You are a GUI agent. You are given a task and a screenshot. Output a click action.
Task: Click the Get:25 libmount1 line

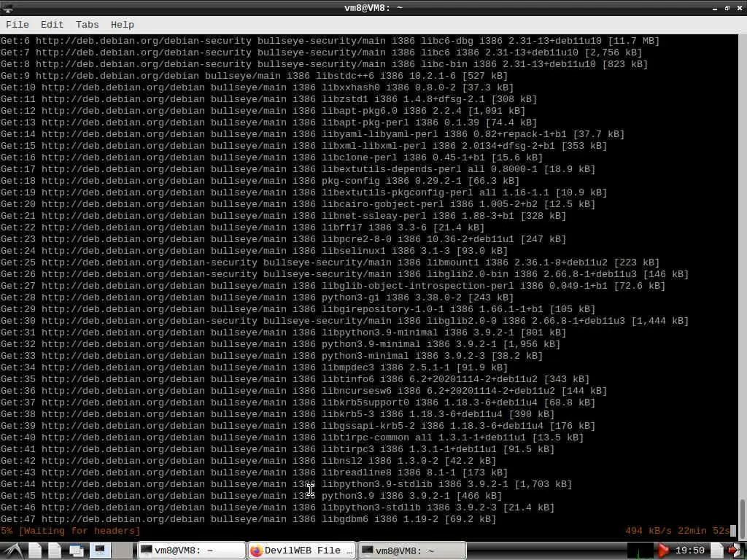330,262
